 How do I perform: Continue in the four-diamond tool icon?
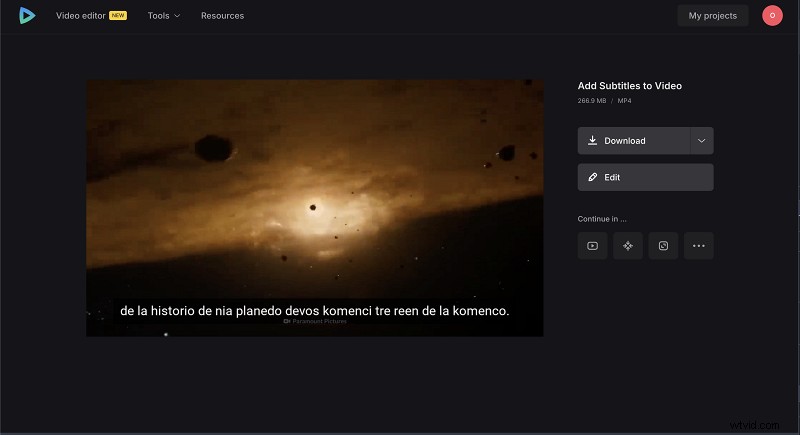[628, 246]
